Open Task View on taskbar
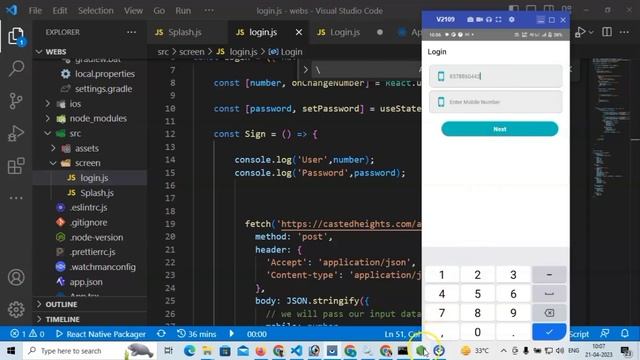The width and height of the screenshot is (640, 360). point(168,351)
